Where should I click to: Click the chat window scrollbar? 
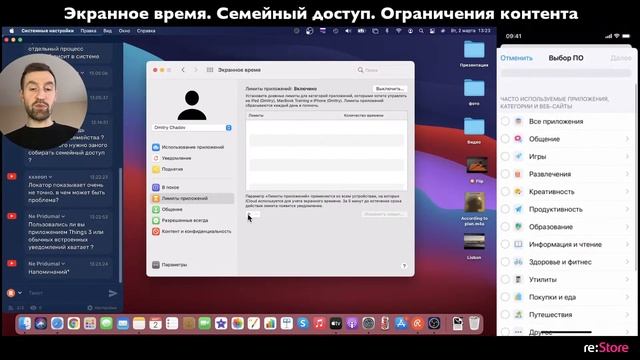120,224
